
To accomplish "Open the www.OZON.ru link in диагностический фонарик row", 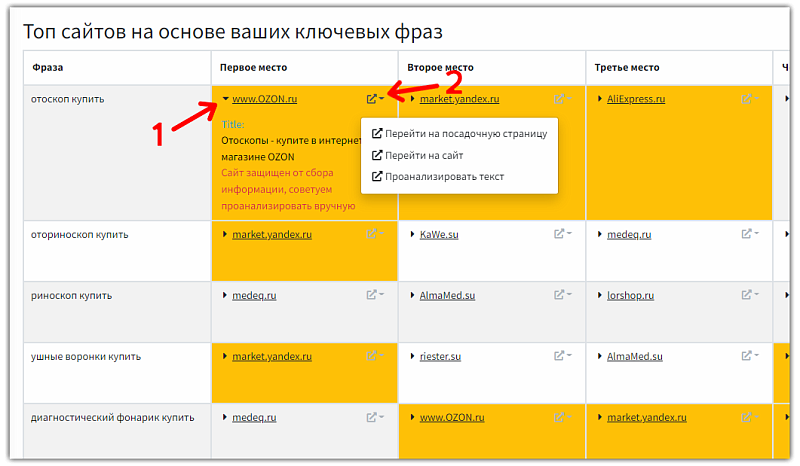I will click(x=452, y=417).
